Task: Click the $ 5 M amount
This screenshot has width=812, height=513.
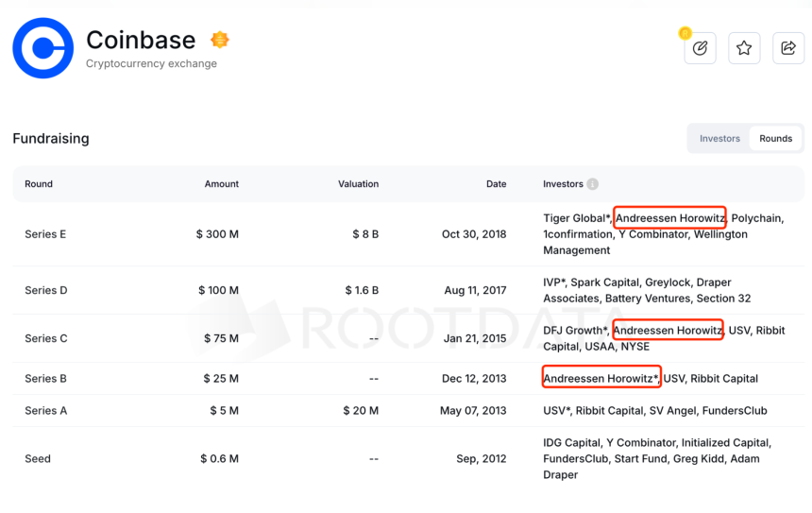Action: [x=224, y=410]
